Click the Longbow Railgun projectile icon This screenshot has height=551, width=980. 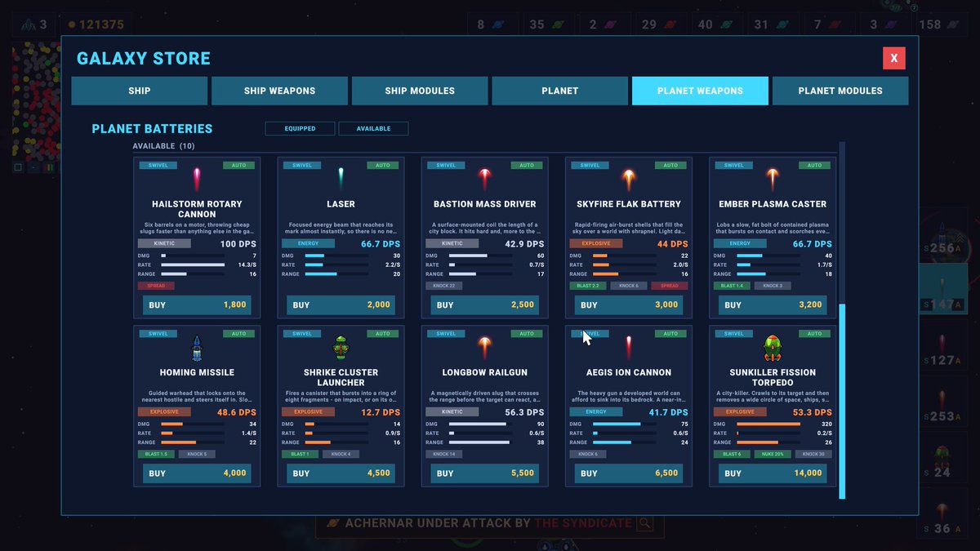tap(484, 349)
